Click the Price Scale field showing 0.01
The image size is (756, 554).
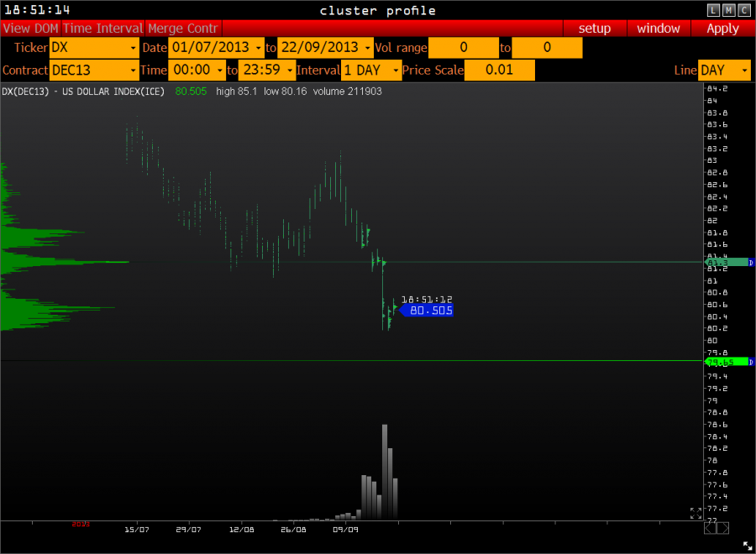pyautogui.click(x=500, y=71)
